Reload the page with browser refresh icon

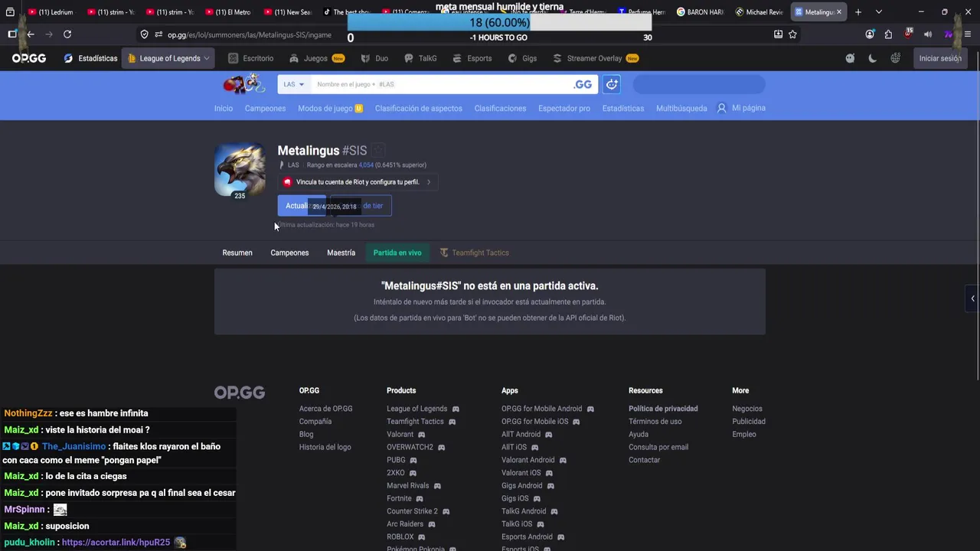67,34
